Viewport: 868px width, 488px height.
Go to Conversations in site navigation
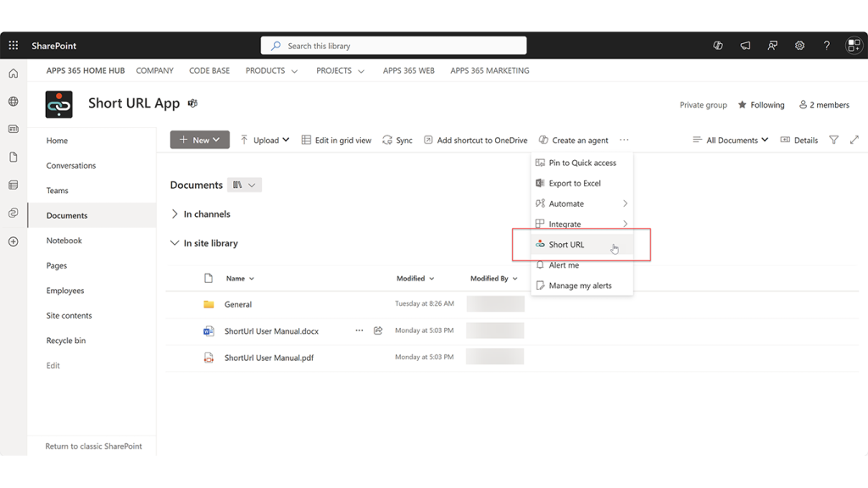71,165
